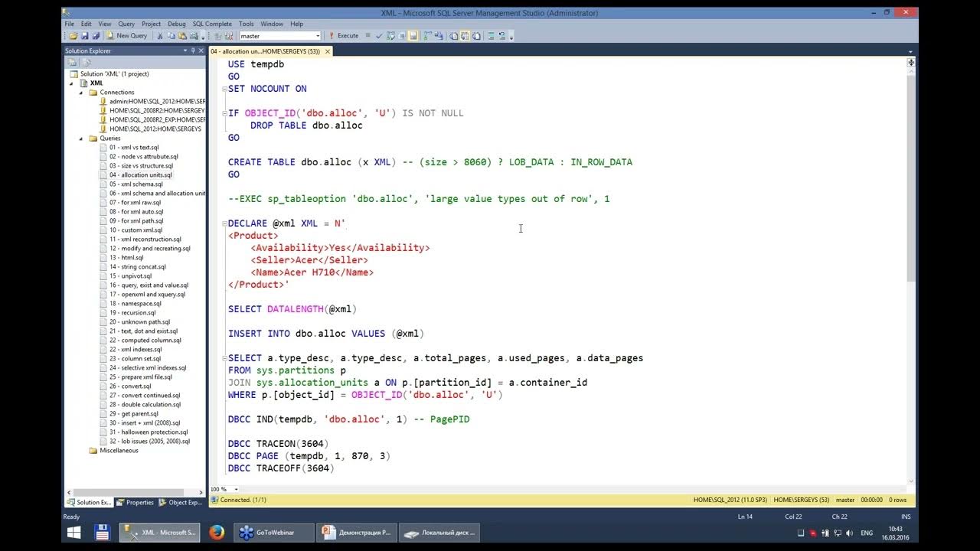Click the ENG language indicator

tap(867, 533)
